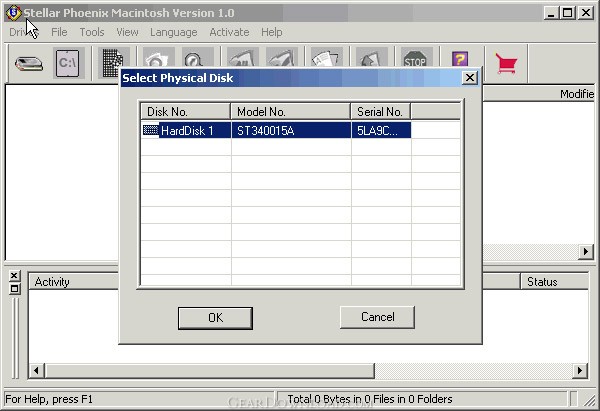600x411 pixels.
Task: Click model cell ST340015A
Action: tap(291, 130)
